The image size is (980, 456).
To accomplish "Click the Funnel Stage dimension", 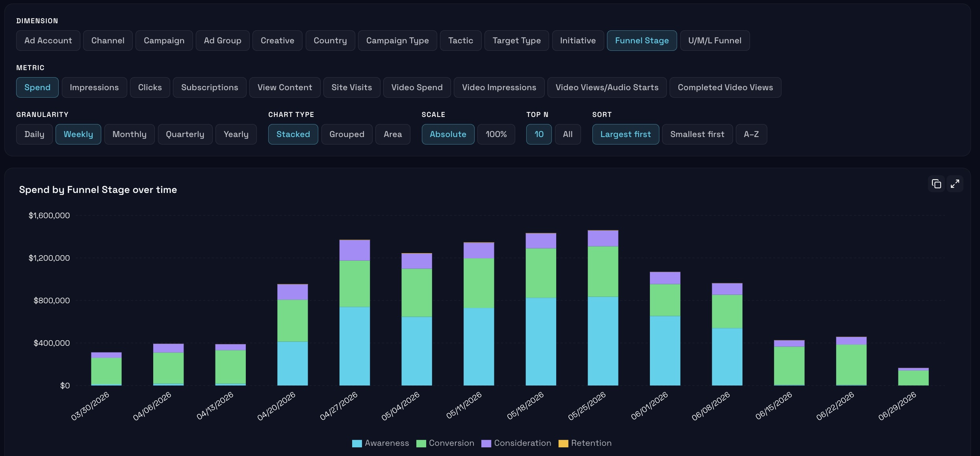I will coord(642,41).
